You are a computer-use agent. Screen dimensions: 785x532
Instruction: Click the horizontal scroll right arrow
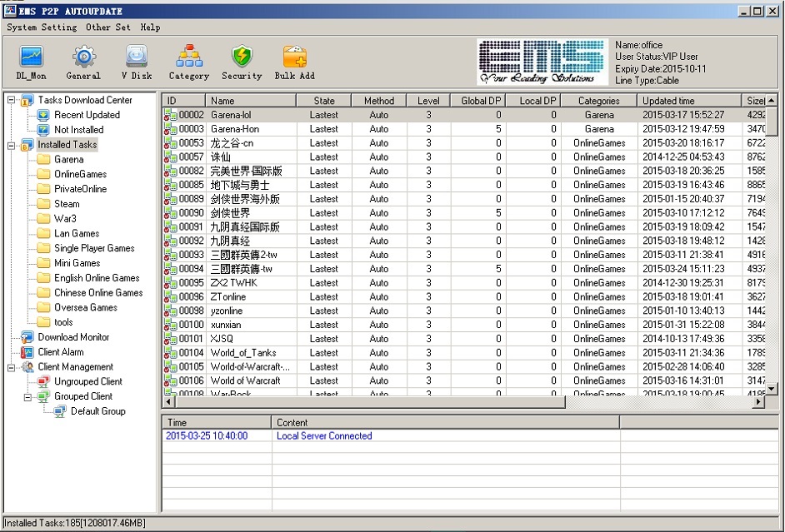[x=759, y=401]
